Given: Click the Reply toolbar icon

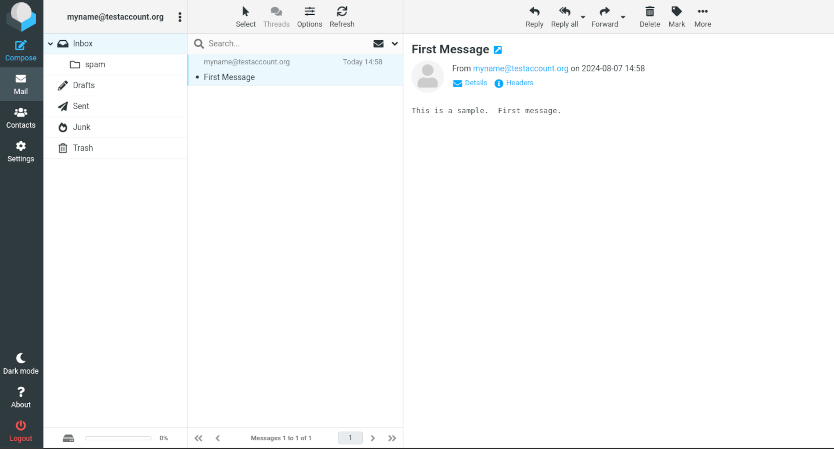Looking at the screenshot, I should (534, 12).
